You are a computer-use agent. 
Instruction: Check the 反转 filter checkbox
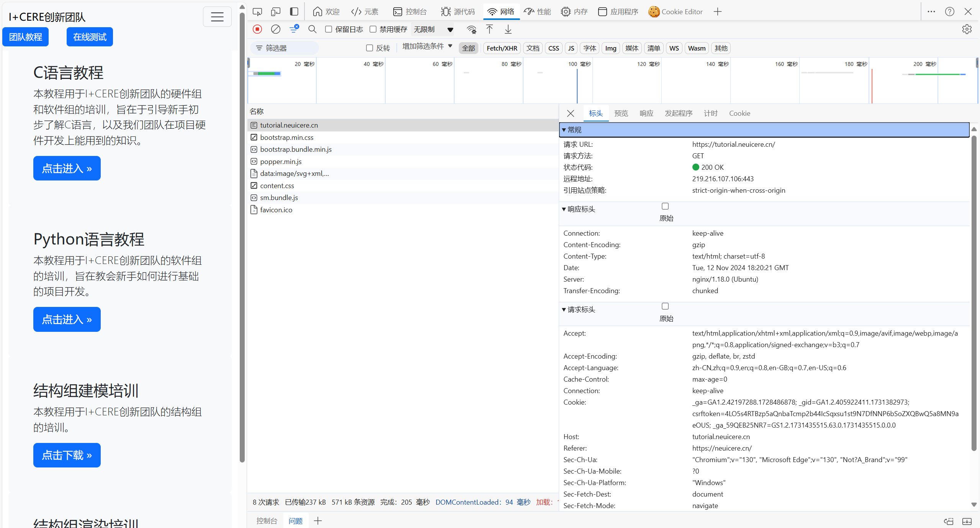pyautogui.click(x=369, y=48)
